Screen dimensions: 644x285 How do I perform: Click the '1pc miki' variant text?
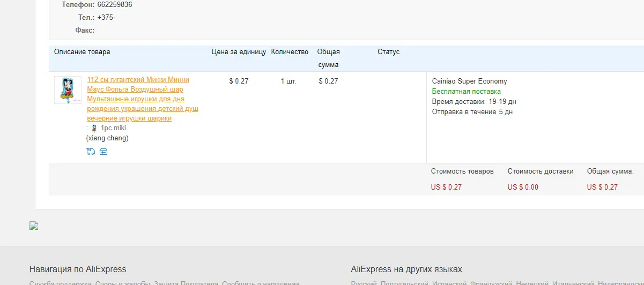[x=113, y=128]
